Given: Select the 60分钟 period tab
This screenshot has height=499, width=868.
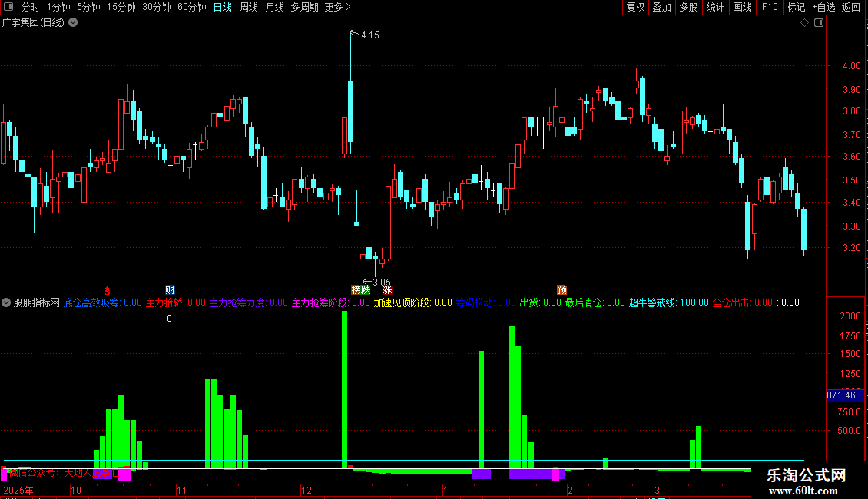Looking at the screenshot, I should click(x=191, y=7).
